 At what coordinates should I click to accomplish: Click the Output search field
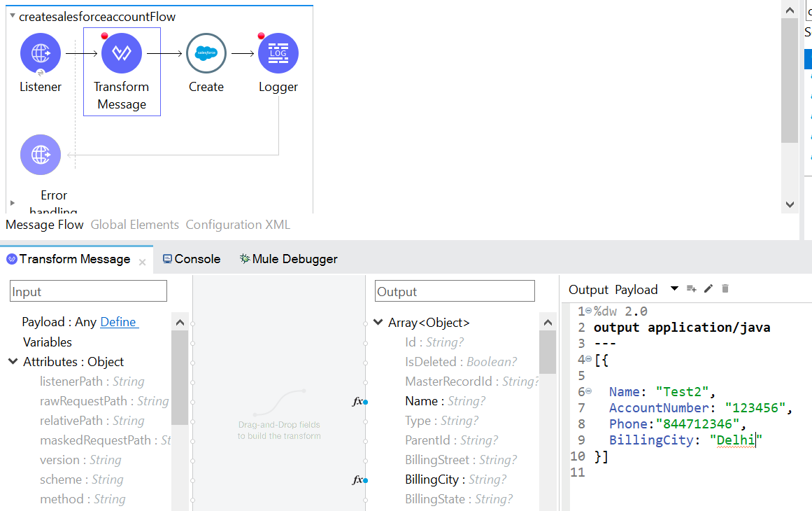pos(455,291)
